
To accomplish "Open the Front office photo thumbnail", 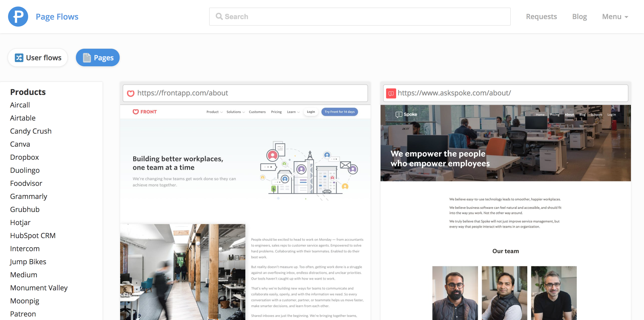I will [x=183, y=272].
